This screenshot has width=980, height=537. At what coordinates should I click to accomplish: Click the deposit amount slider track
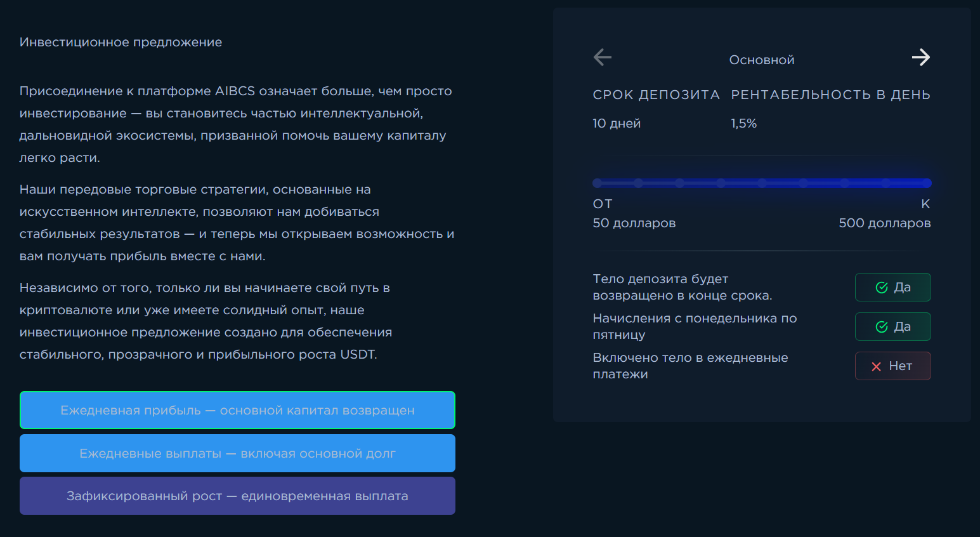[762, 183]
